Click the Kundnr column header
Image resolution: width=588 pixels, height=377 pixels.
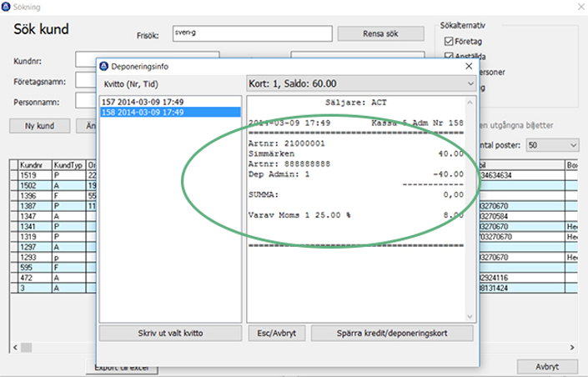[x=35, y=165]
